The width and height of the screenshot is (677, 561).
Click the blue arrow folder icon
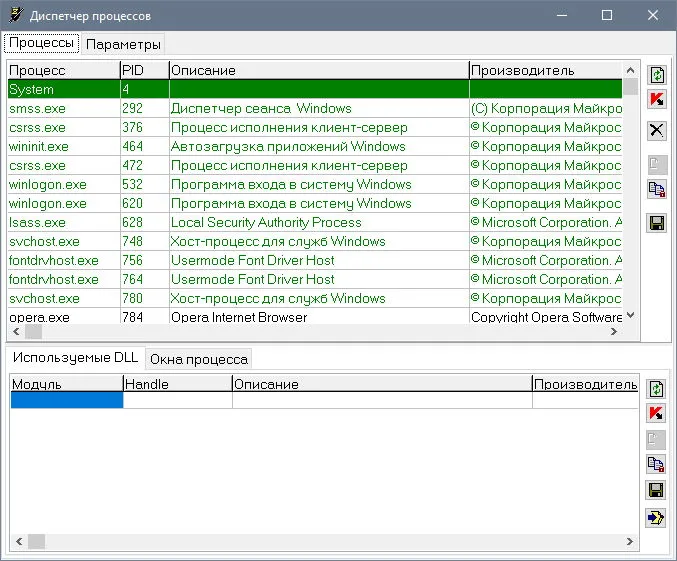pos(656,517)
